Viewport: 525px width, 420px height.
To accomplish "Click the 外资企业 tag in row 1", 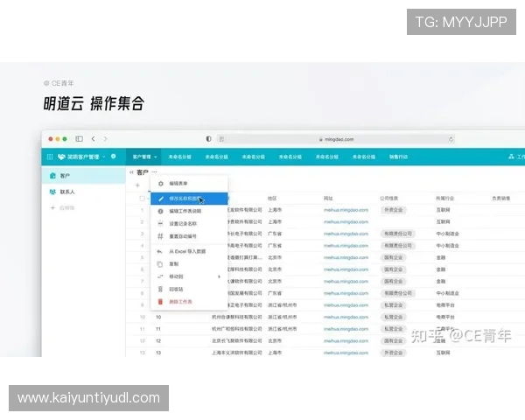I will (394, 210).
